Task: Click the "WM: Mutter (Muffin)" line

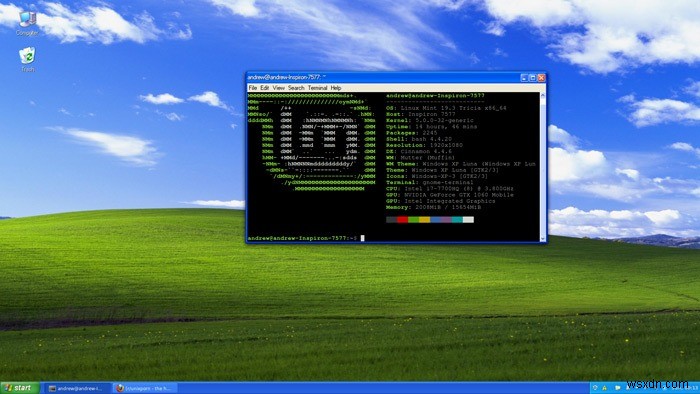Action: click(x=421, y=158)
